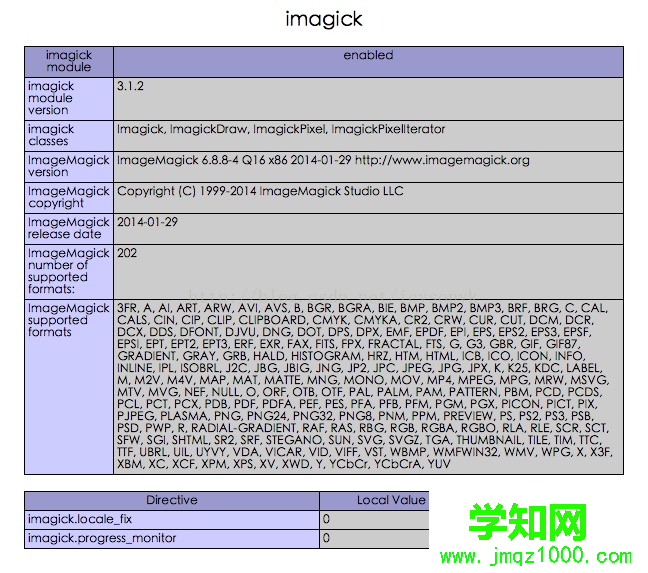The image size is (648, 573).
Task: Select the 'imagick module version' label
Action: click(69, 99)
